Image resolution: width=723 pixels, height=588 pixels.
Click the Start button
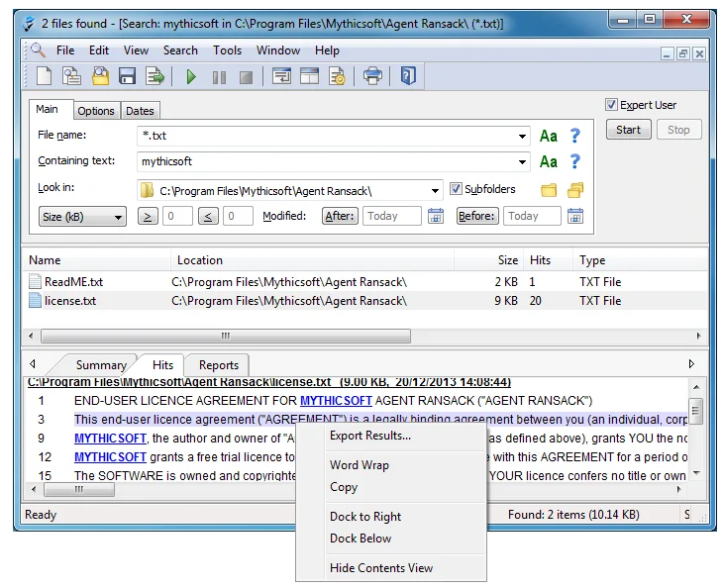[x=629, y=130]
